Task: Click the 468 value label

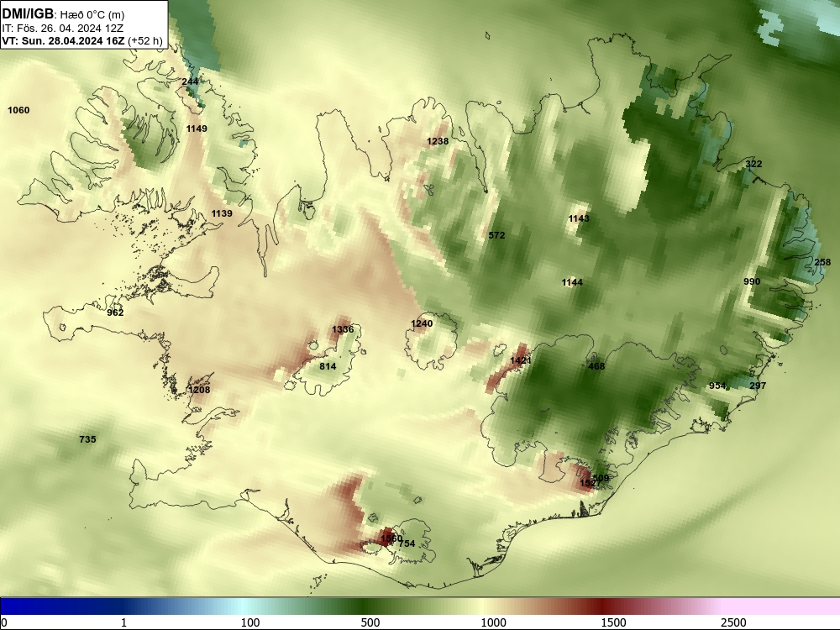Action: (x=596, y=366)
